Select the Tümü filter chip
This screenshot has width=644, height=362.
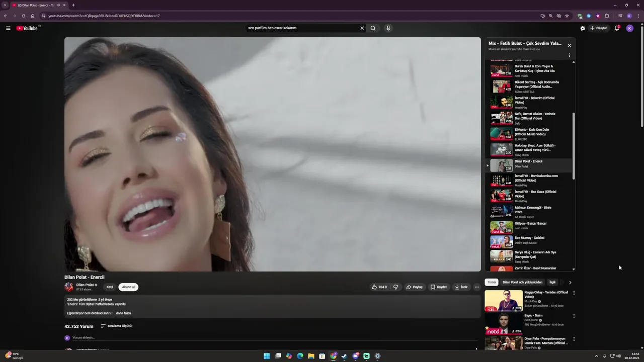pyautogui.click(x=492, y=283)
